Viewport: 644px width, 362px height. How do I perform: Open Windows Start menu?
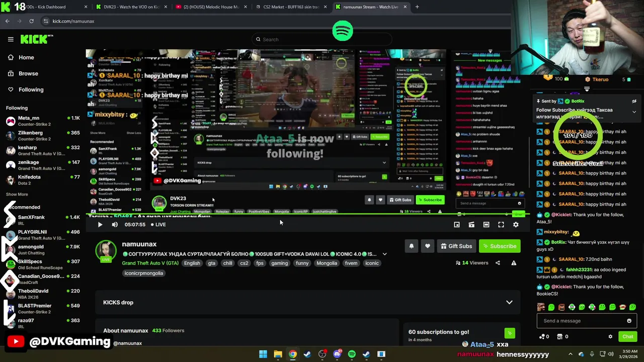(263, 354)
